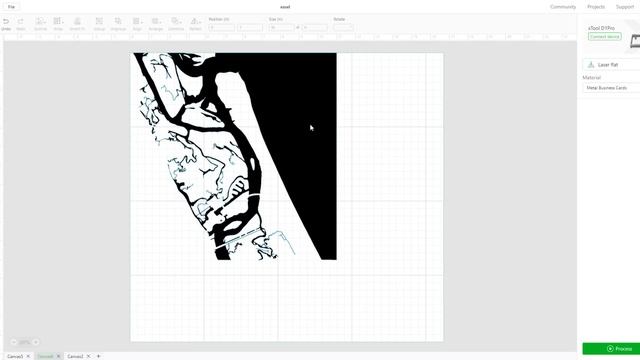This screenshot has height=360, width=640.
Task: Click the Rotate angle input field
Action: point(343,27)
